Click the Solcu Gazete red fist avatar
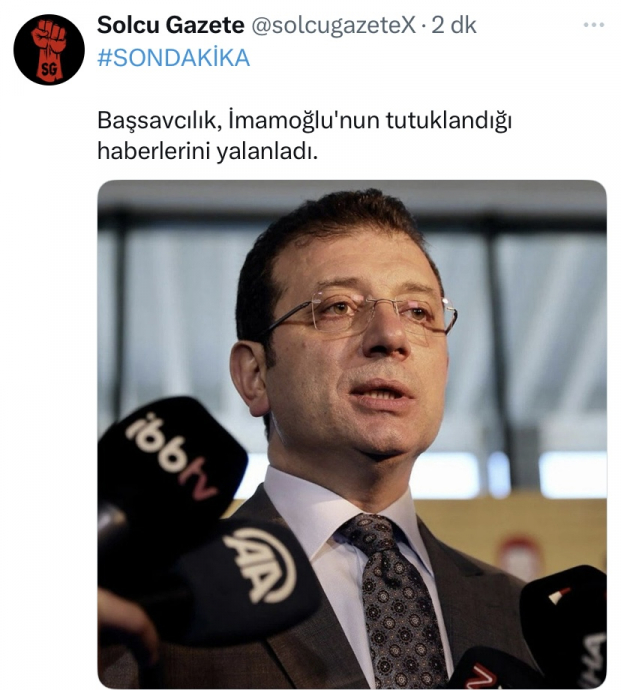 pos(49,50)
